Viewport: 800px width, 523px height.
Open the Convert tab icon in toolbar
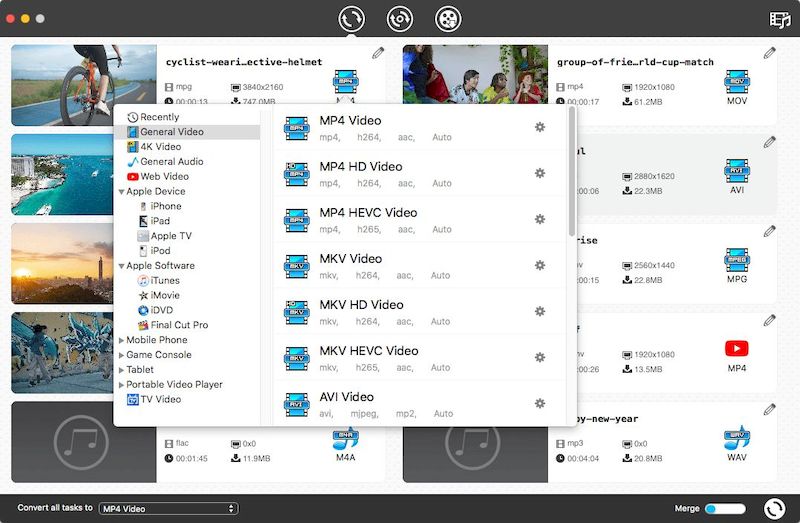click(x=351, y=19)
